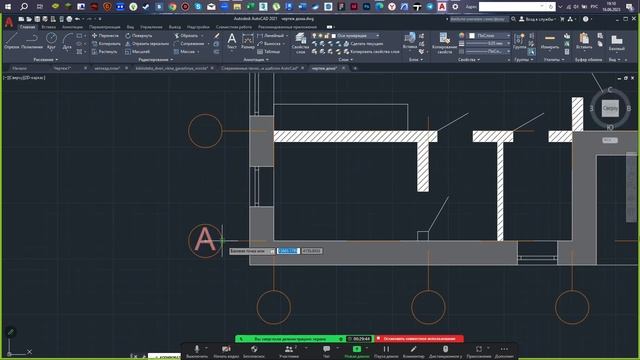Open Windows Start menu
Screen dimensions: 640x360
pos(8,7)
